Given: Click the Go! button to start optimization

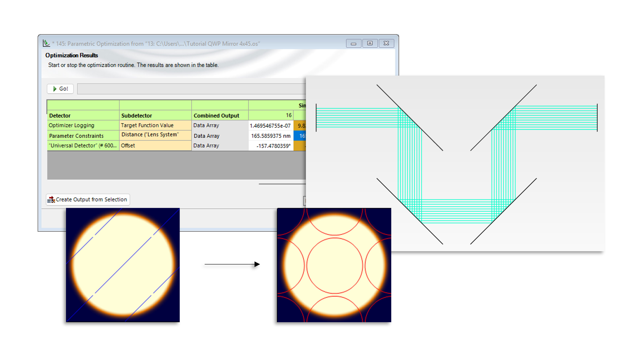Looking at the screenshot, I should click(x=60, y=89).
